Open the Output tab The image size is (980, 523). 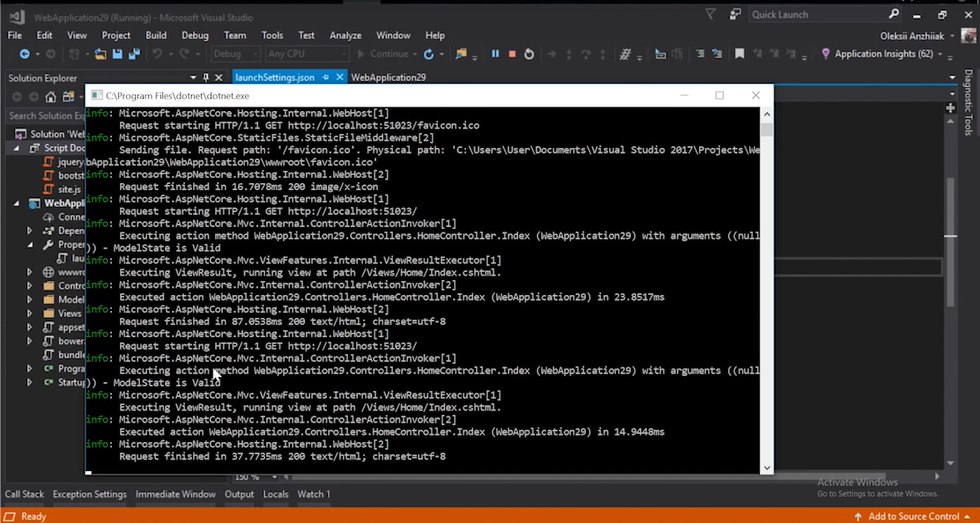pyautogui.click(x=240, y=494)
